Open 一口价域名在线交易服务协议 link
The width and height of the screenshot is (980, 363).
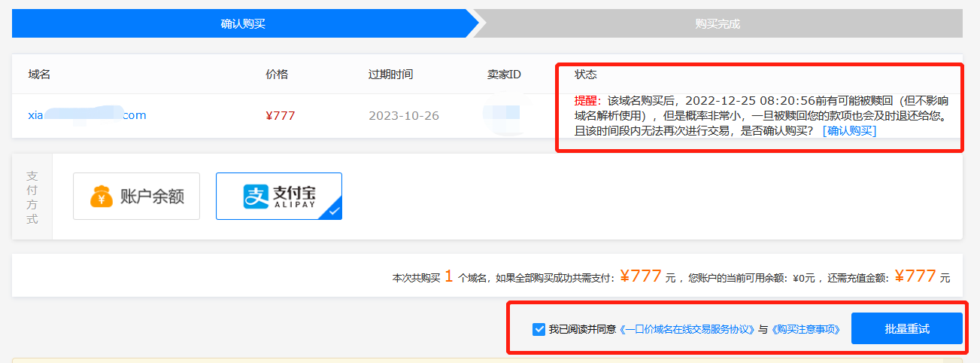687,329
